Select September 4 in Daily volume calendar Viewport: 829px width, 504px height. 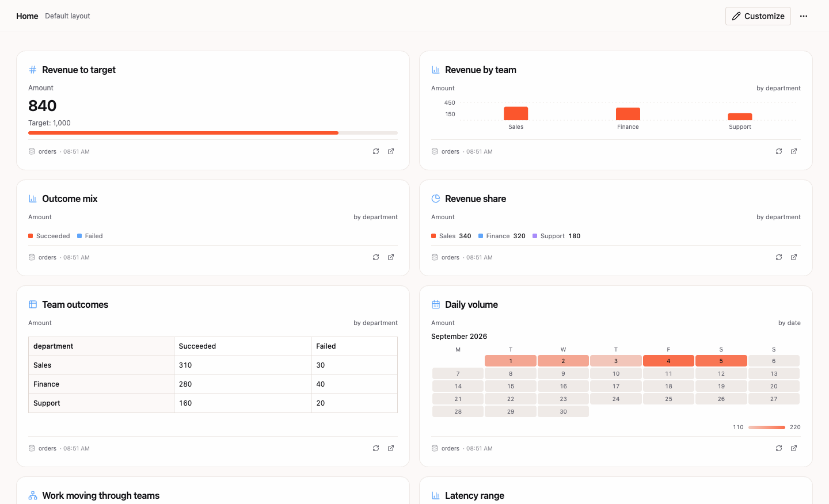click(x=668, y=361)
